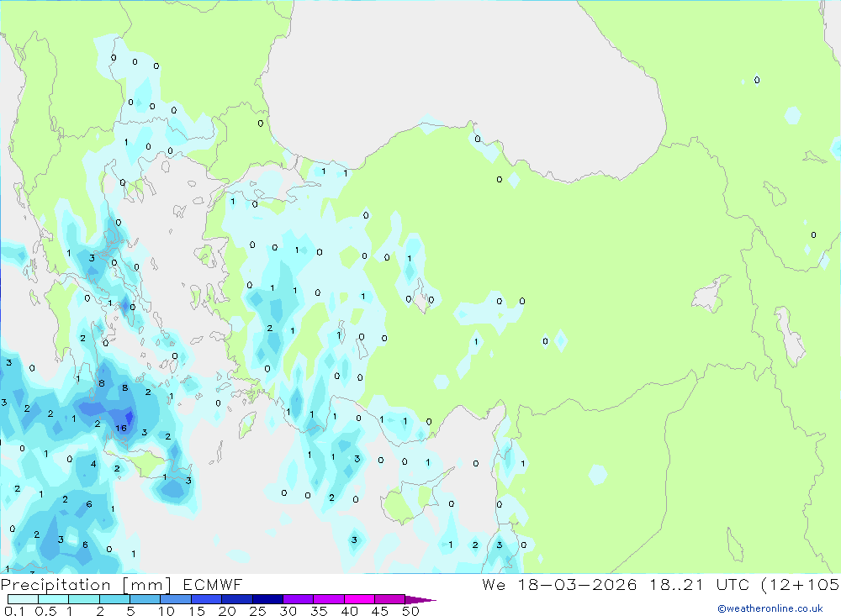841x616 pixels.
Task: Click the '18..21 UTC' time text
Action: (x=699, y=585)
